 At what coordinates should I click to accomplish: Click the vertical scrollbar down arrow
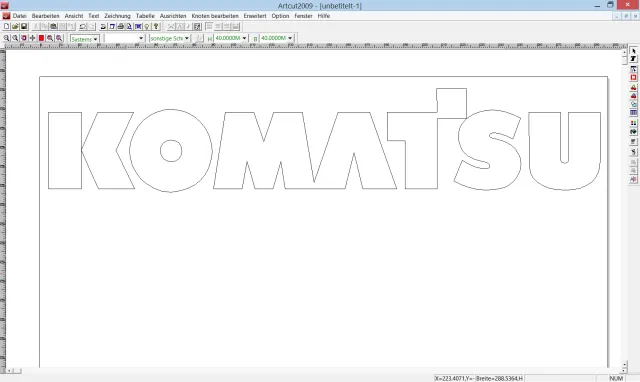(x=624, y=364)
